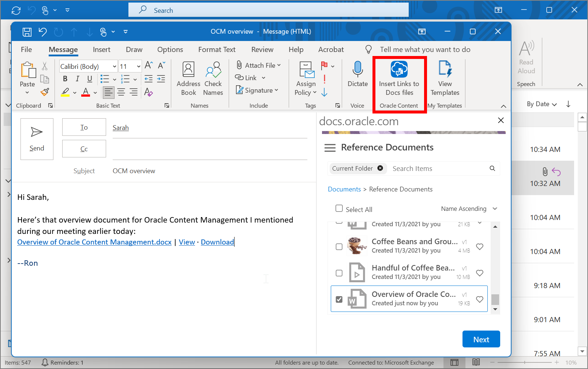588x369 pixels.
Task: Increase paragraph indent
Action: [161, 79]
